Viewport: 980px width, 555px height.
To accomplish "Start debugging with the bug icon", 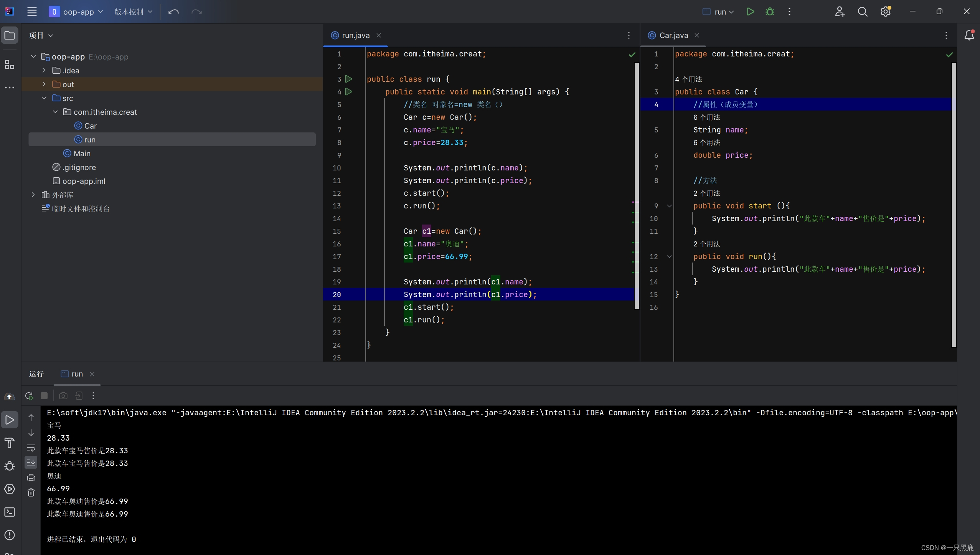I will click(x=770, y=12).
